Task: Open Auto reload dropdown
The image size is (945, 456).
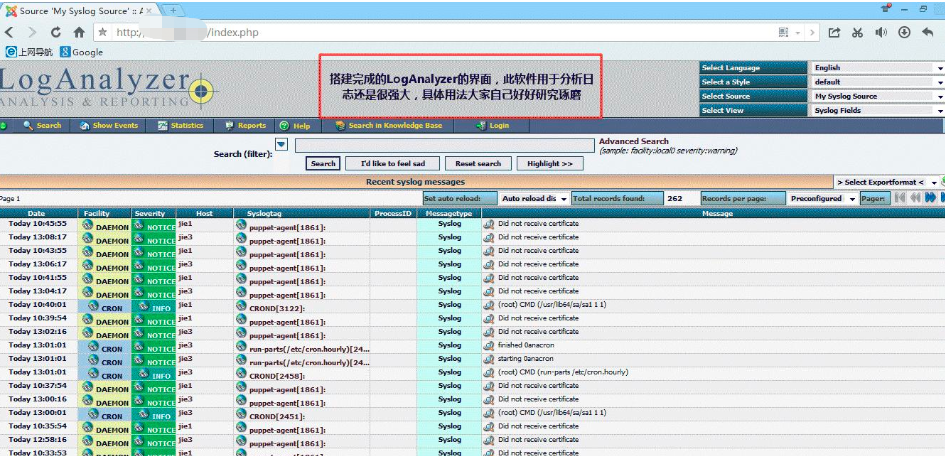Action: [x=534, y=198]
